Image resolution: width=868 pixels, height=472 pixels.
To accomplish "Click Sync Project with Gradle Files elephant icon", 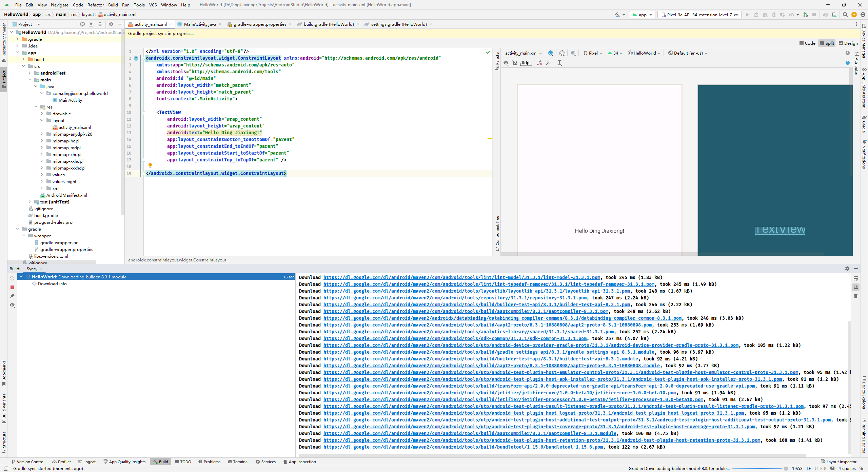I will (825, 15).
